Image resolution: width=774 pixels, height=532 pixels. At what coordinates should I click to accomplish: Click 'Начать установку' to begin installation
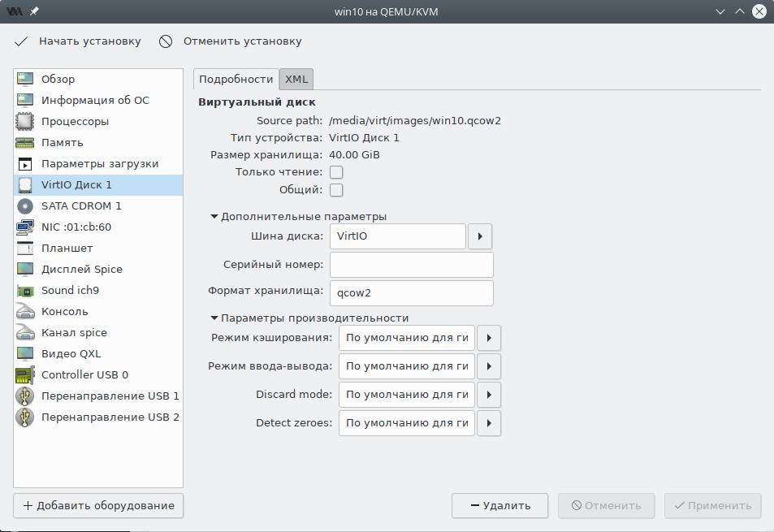click(78, 41)
